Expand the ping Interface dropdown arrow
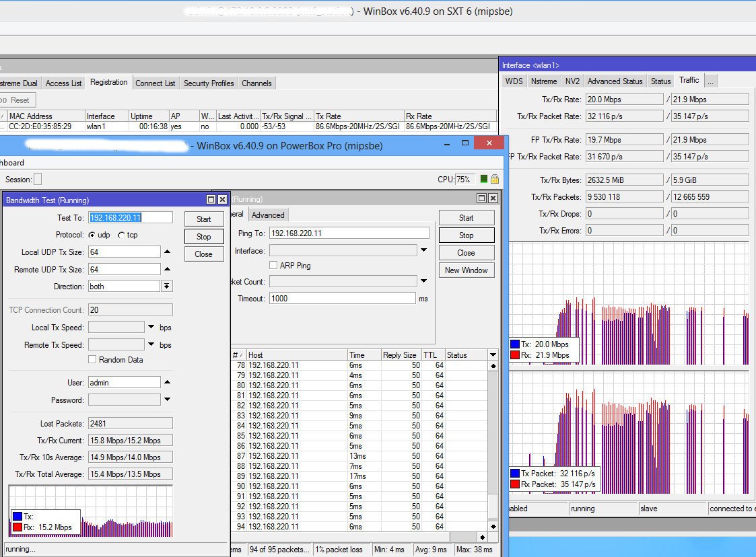 [424, 250]
